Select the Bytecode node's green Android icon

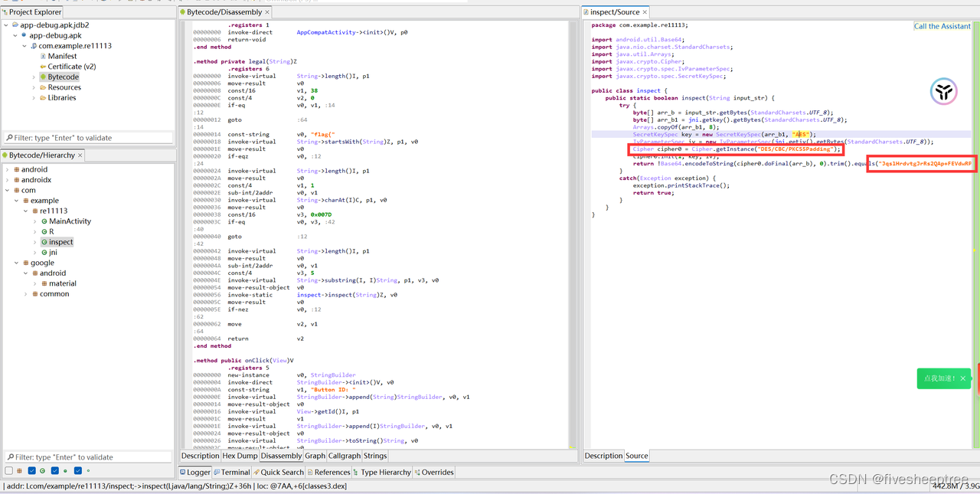coord(44,77)
